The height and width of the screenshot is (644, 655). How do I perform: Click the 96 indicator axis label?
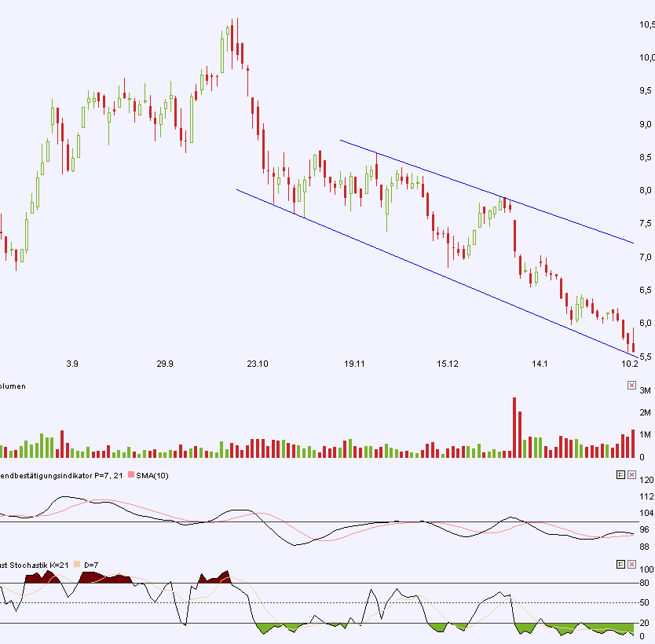pos(645,529)
